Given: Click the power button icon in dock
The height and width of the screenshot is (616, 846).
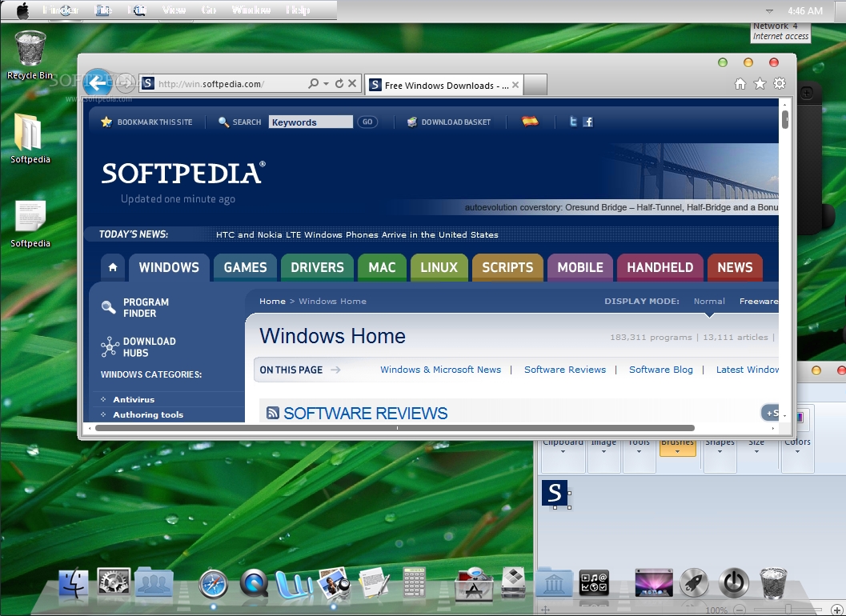Looking at the screenshot, I should 733,582.
